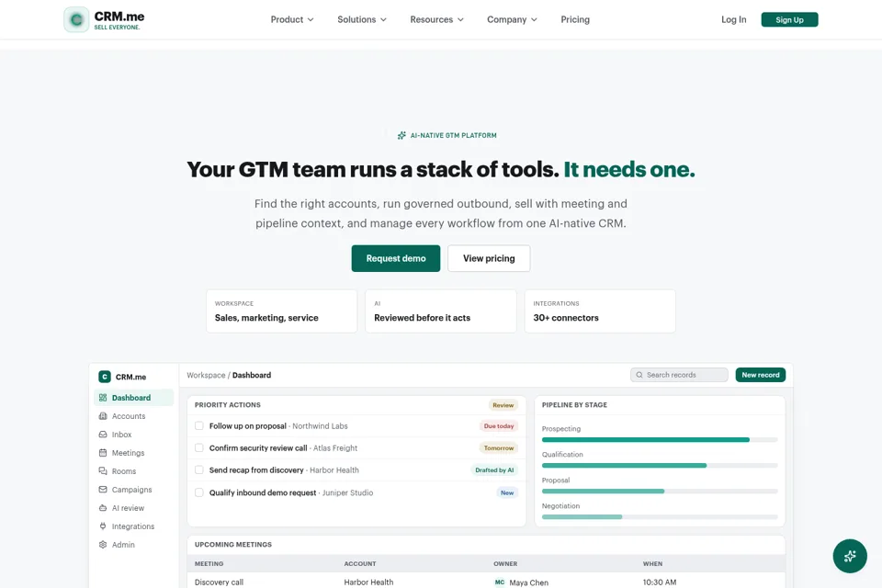This screenshot has width=882, height=588.
Task: Click the Dashboard grid icon in sidebar
Action: click(x=103, y=398)
